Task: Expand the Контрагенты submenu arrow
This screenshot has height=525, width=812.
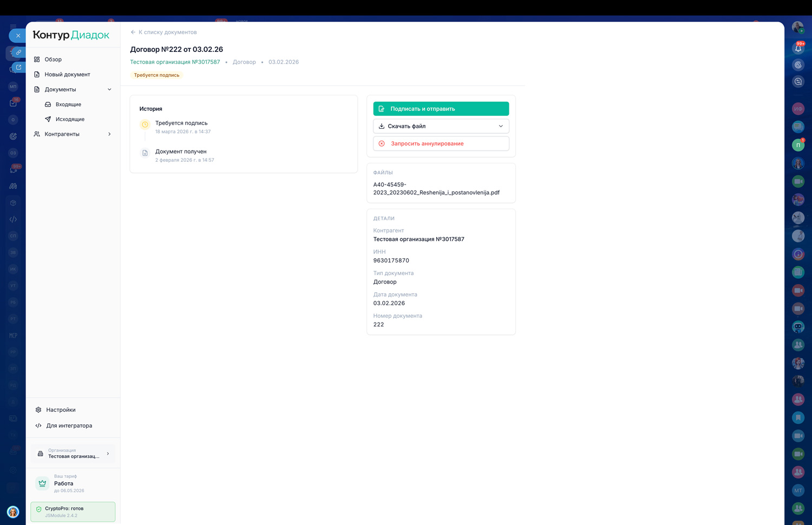Action: (x=109, y=134)
